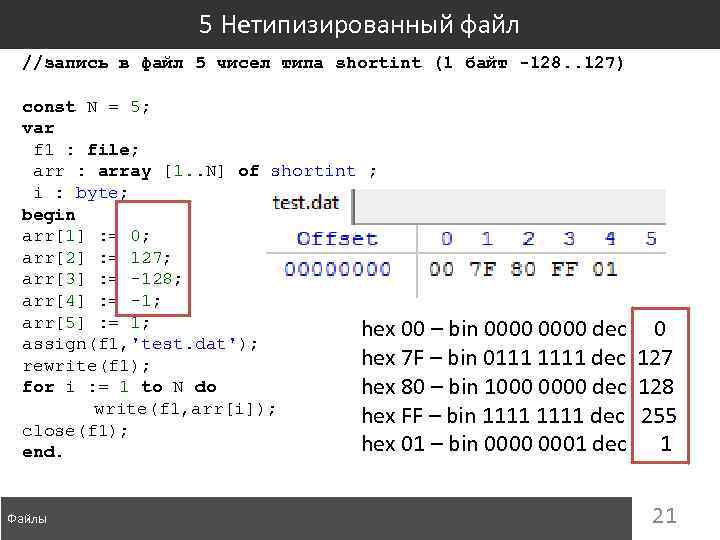This screenshot has width=720, height=540.
Task: Click the assign(f1,'test.dat') line
Action: click(140, 344)
